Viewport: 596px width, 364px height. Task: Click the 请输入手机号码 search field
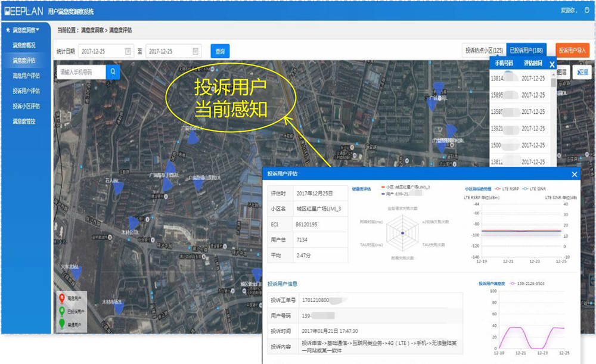click(x=82, y=72)
